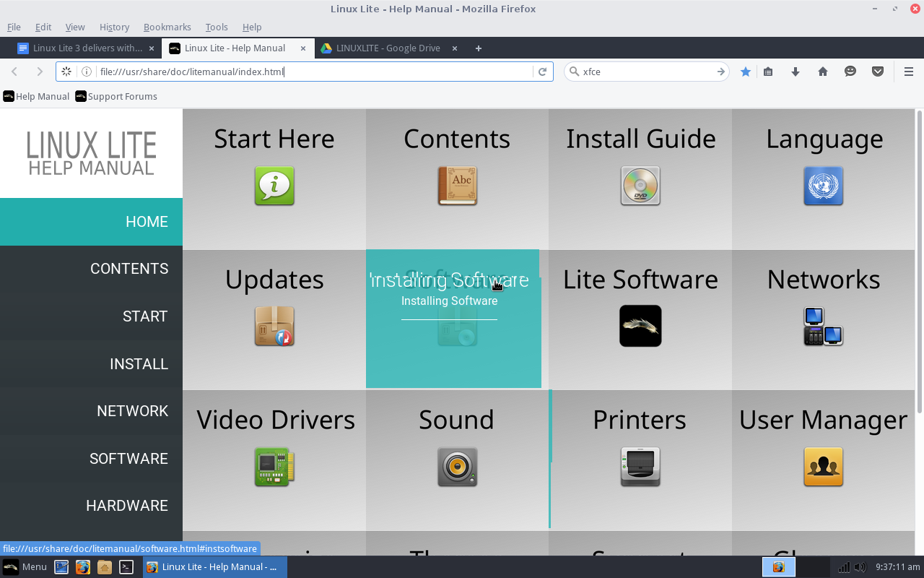Viewport: 924px width, 578px height.
Task: Open the Networks computers icon
Action: tap(823, 327)
